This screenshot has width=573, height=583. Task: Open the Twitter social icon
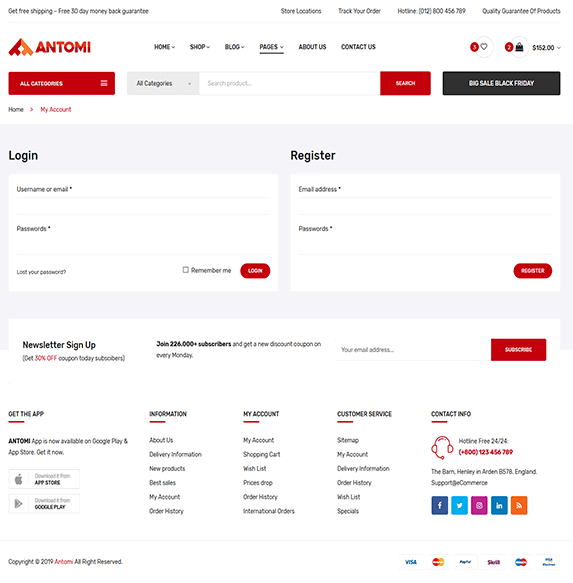(460, 505)
